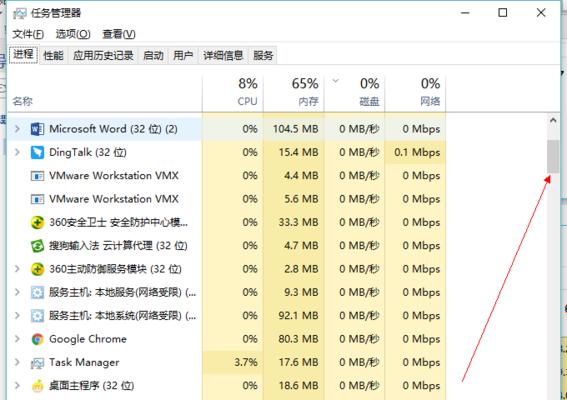Switch to the 详细信息 tab
Image resolution: width=567 pixels, height=400 pixels.
click(223, 56)
